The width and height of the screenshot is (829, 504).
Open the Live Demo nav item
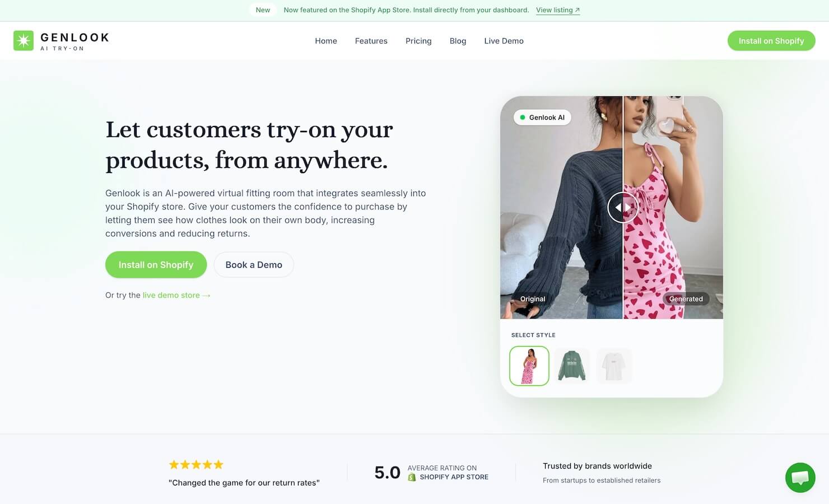coord(504,41)
